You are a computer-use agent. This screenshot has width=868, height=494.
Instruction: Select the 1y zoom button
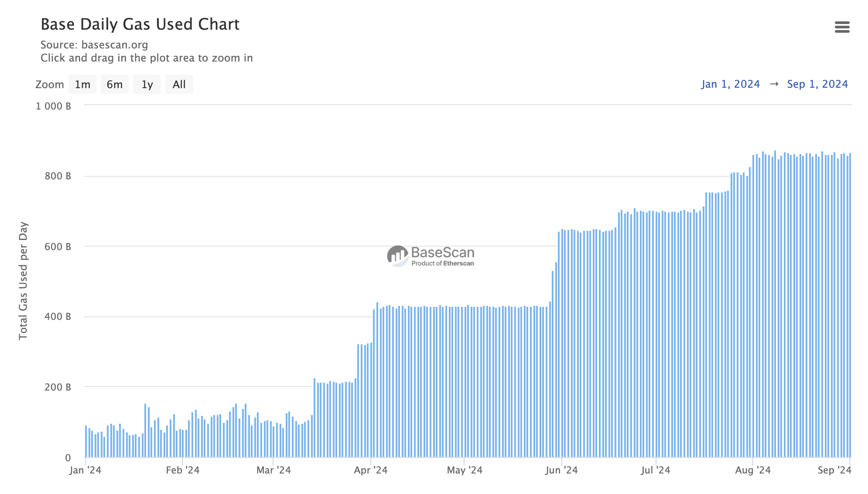click(x=147, y=84)
